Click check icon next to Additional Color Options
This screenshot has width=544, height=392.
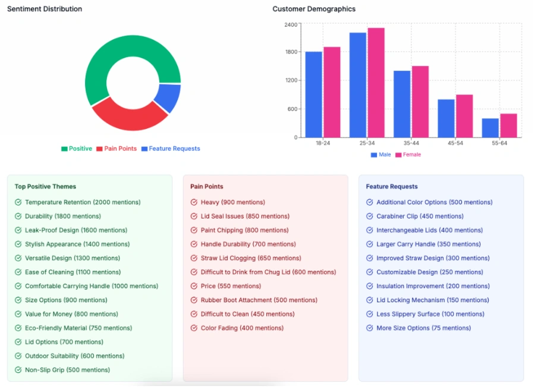click(369, 203)
